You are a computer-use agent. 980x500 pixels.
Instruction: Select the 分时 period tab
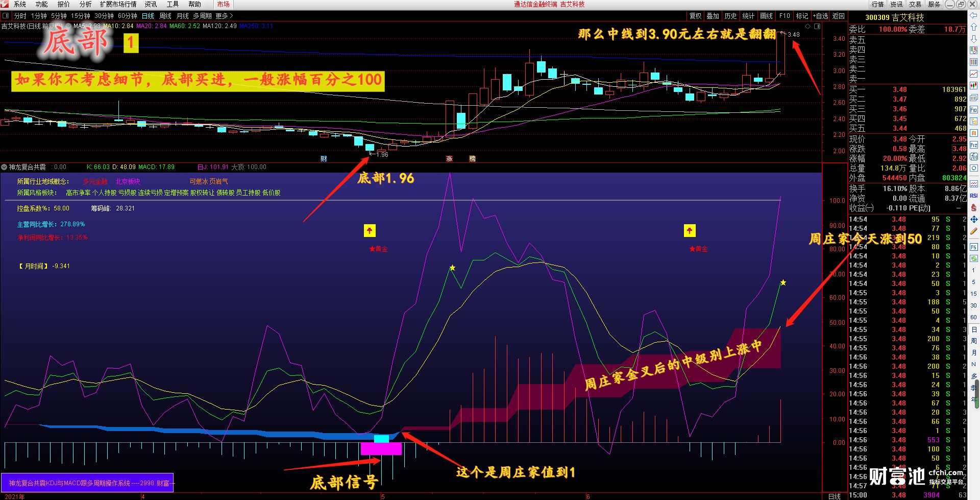(20, 16)
